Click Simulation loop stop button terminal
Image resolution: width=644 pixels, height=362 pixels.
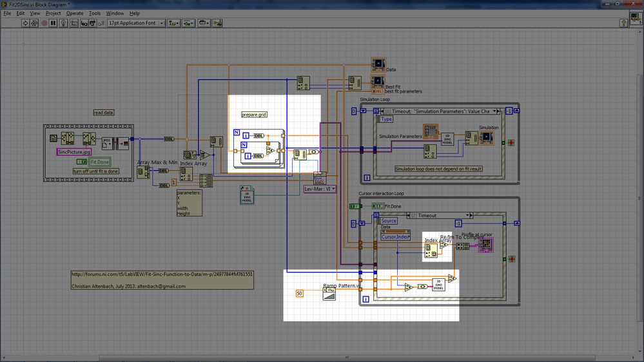(x=510, y=142)
